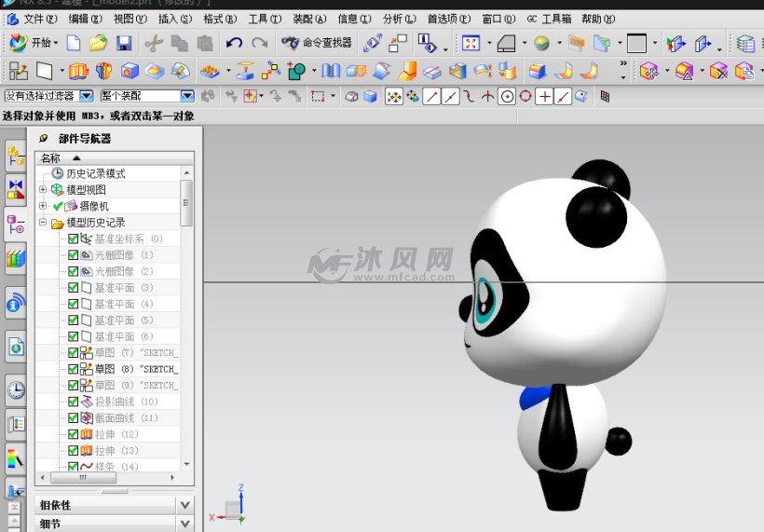Click the New file icon

[74, 44]
